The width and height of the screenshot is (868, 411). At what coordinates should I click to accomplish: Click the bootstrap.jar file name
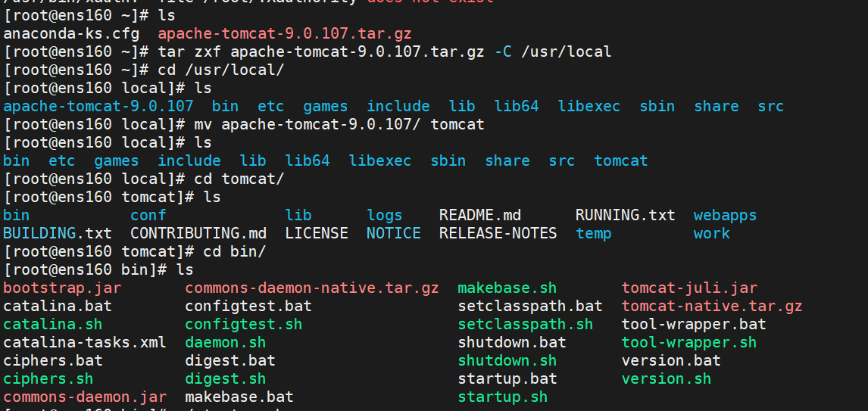(62, 288)
